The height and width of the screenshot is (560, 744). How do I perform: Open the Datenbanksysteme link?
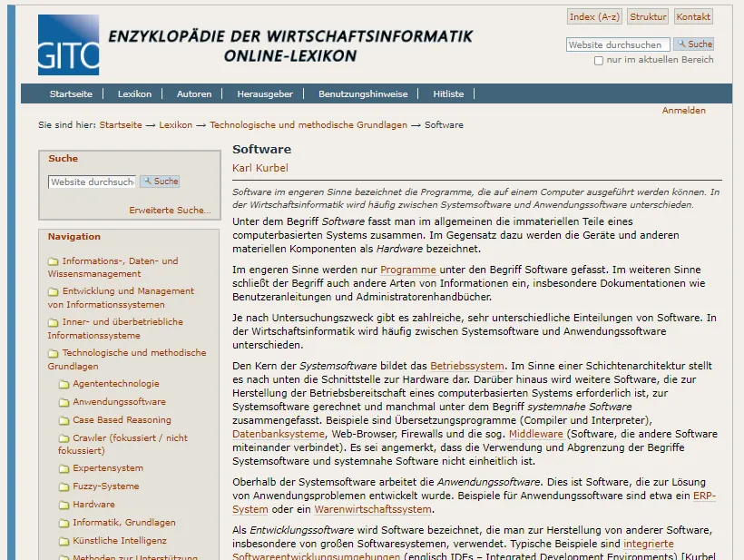(x=279, y=434)
